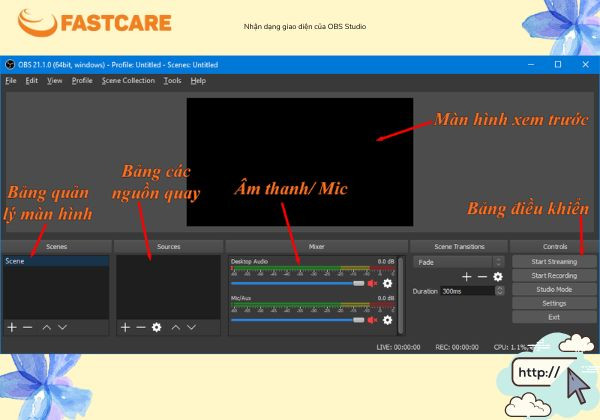
Task: Move scene down with arrow icon
Action: (x=62, y=327)
